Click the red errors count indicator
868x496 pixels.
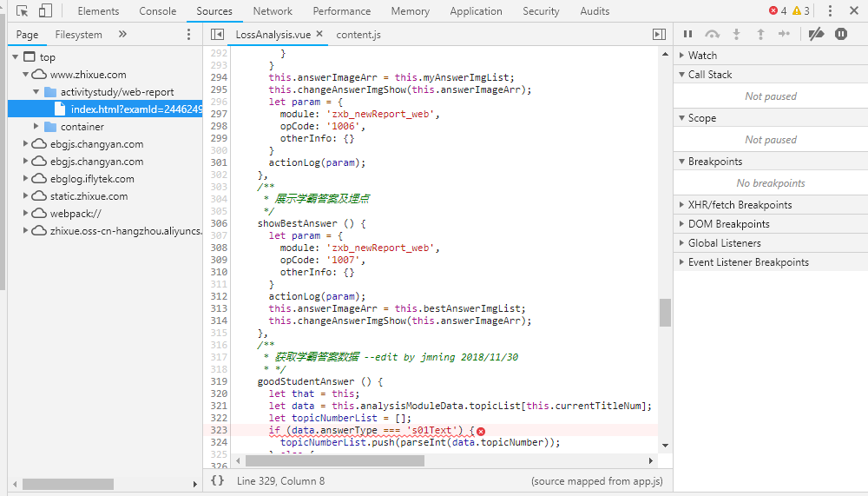[778, 11]
